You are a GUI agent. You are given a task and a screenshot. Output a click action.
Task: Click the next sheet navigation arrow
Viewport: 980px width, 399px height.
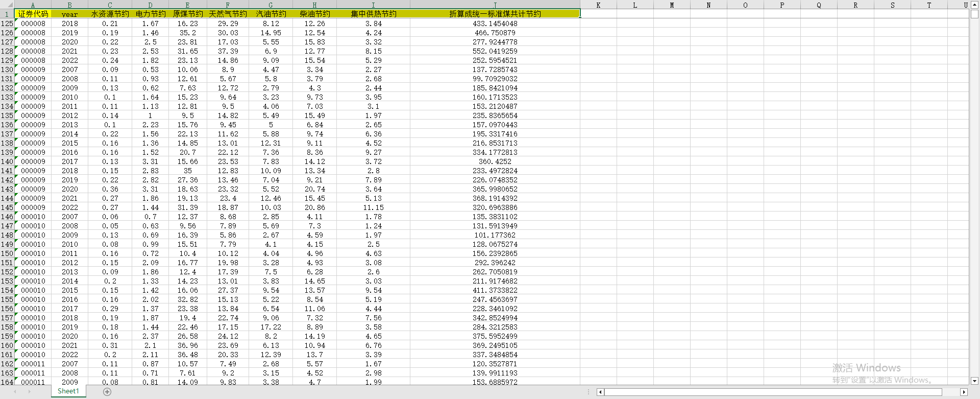(x=29, y=392)
